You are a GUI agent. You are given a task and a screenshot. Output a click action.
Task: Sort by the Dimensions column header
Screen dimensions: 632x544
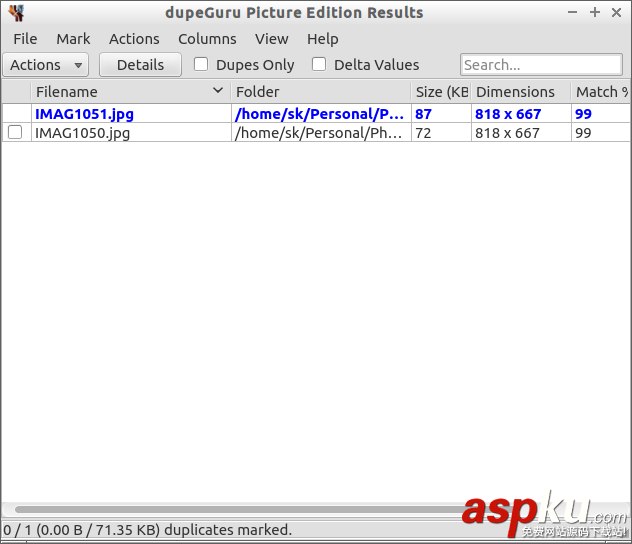[x=521, y=92]
